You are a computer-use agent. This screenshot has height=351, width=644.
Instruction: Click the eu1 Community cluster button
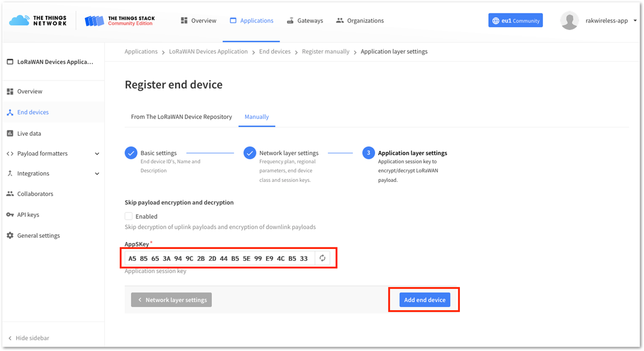coord(516,21)
